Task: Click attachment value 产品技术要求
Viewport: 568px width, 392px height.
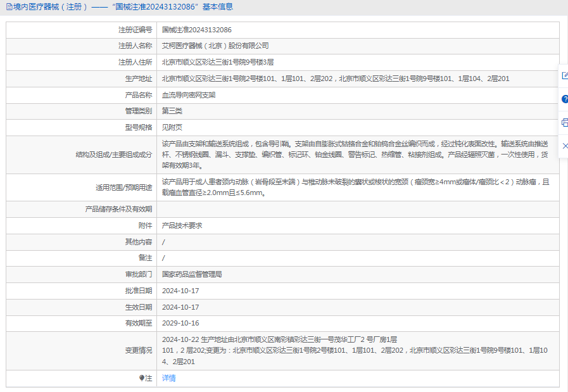Action: 182,225
